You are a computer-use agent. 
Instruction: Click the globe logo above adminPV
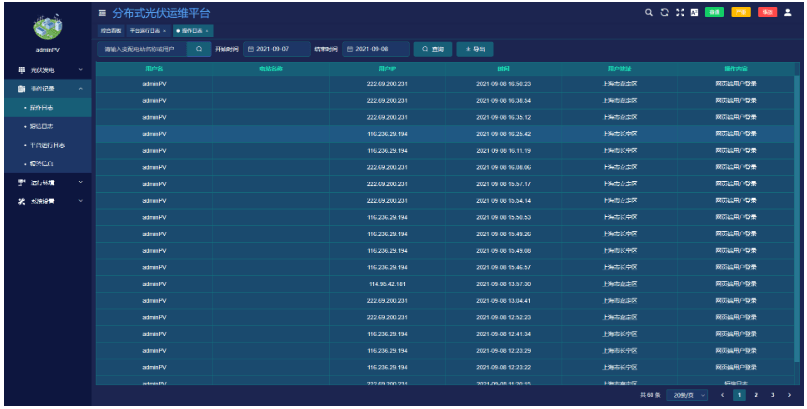[47, 25]
